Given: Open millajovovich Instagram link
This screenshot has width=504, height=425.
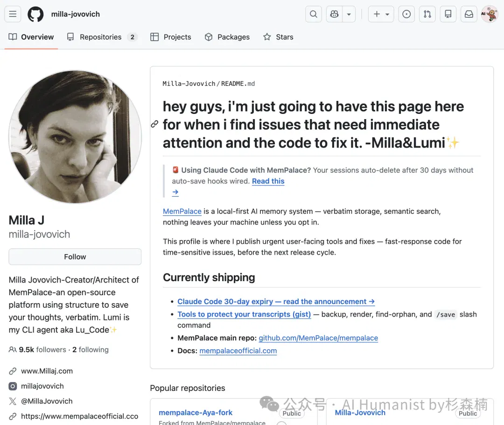Looking at the screenshot, I should pyautogui.click(x=42, y=386).
